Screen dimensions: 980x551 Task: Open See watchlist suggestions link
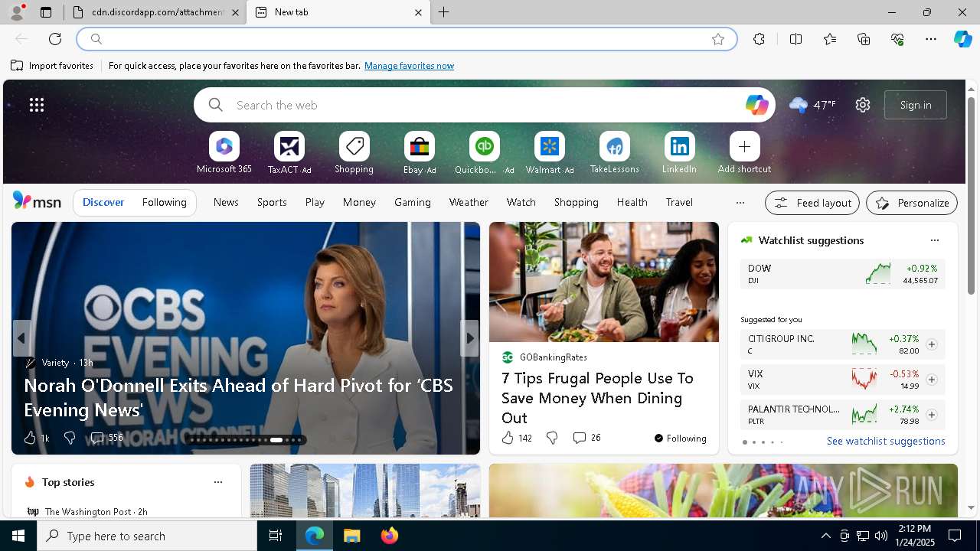click(x=886, y=441)
